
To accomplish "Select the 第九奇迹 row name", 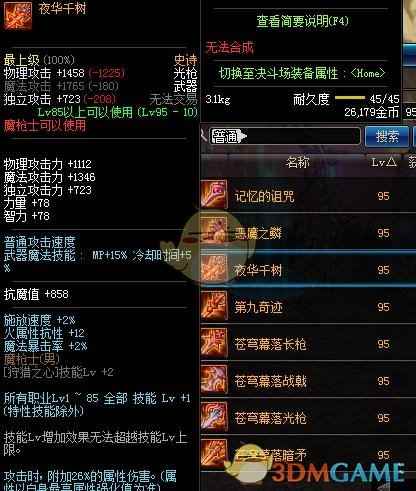I will pos(259,307).
